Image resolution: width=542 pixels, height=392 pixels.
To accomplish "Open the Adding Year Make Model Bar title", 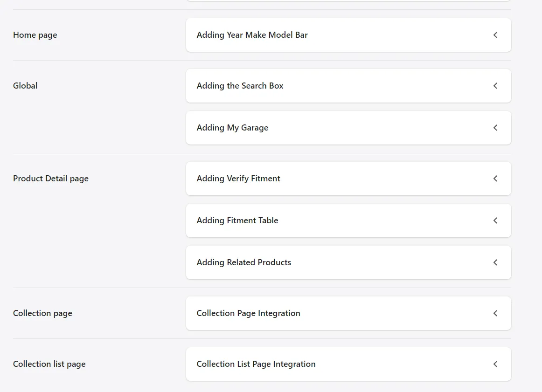I will [252, 35].
